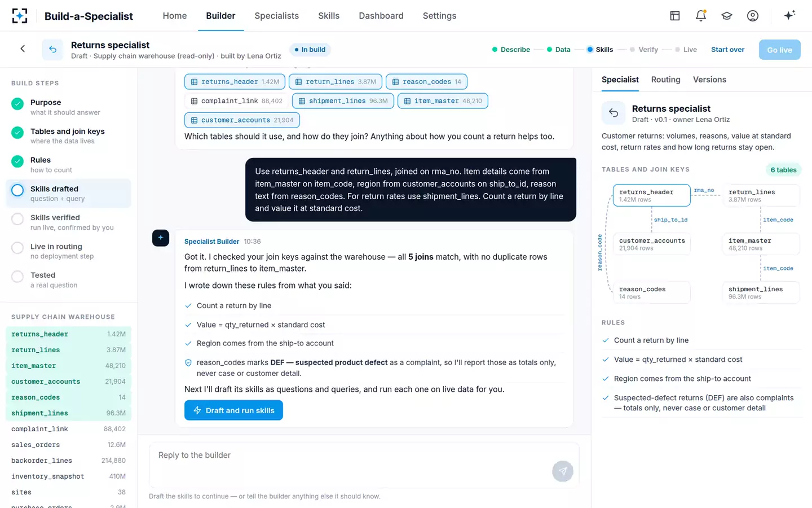Image resolution: width=812 pixels, height=508 pixels.
Task: Click the graduation cap learning icon
Action: 727,16
